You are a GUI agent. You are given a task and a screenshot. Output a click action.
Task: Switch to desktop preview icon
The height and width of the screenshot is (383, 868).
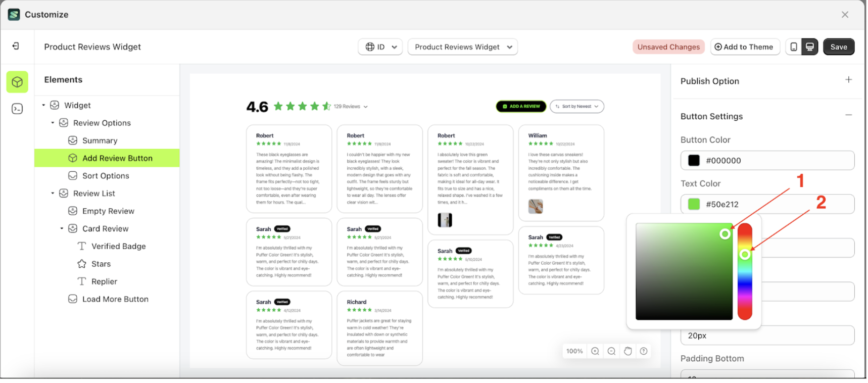tap(810, 47)
